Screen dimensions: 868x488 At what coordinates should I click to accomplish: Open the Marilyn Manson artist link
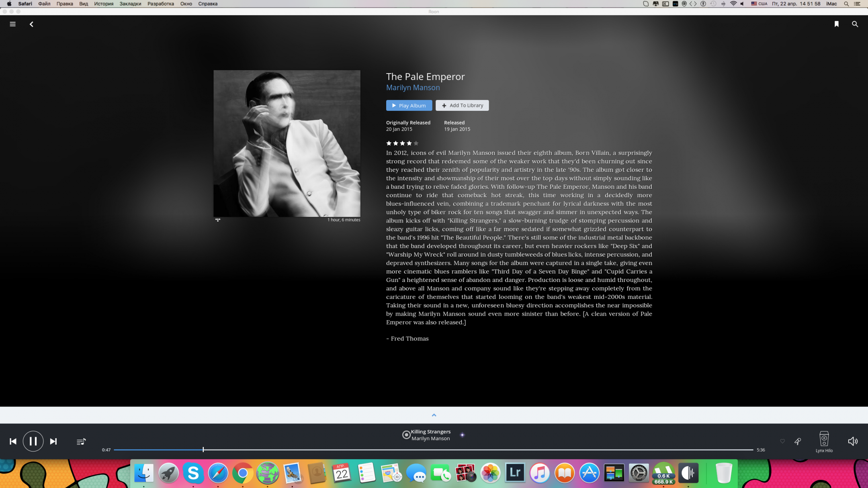[413, 88]
